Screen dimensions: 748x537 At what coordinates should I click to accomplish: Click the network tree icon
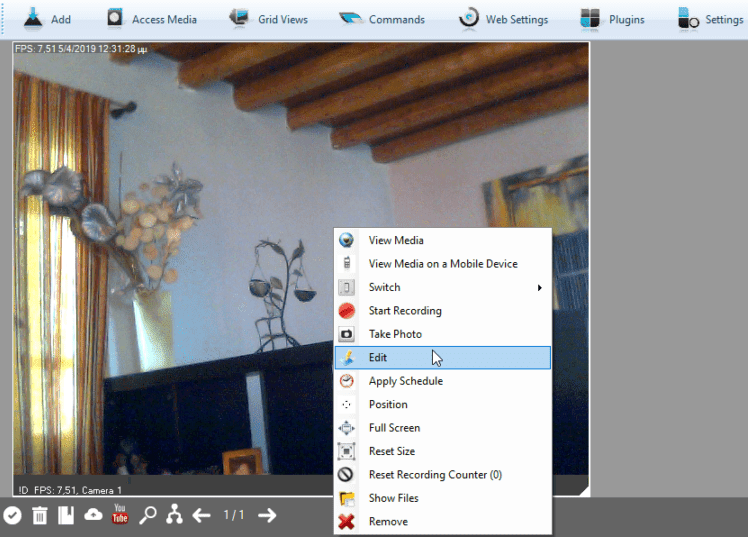(x=174, y=514)
